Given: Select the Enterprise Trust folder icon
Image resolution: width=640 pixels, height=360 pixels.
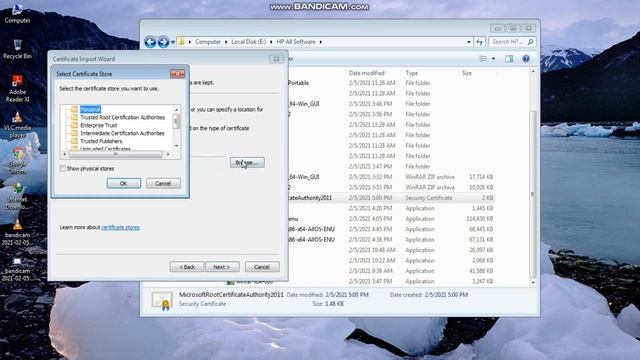Looking at the screenshot, I should pos(74,125).
